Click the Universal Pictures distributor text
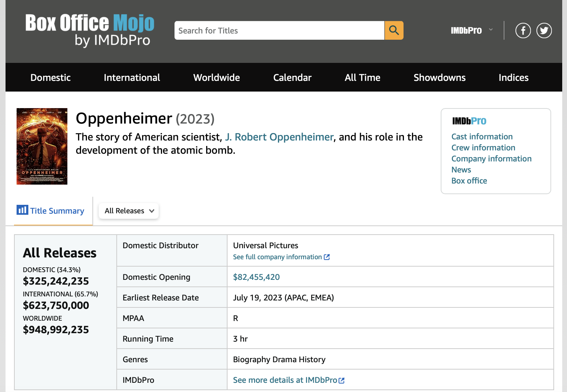Image resolution: width=567 pixels, height=392 pixels. (265, 245)
